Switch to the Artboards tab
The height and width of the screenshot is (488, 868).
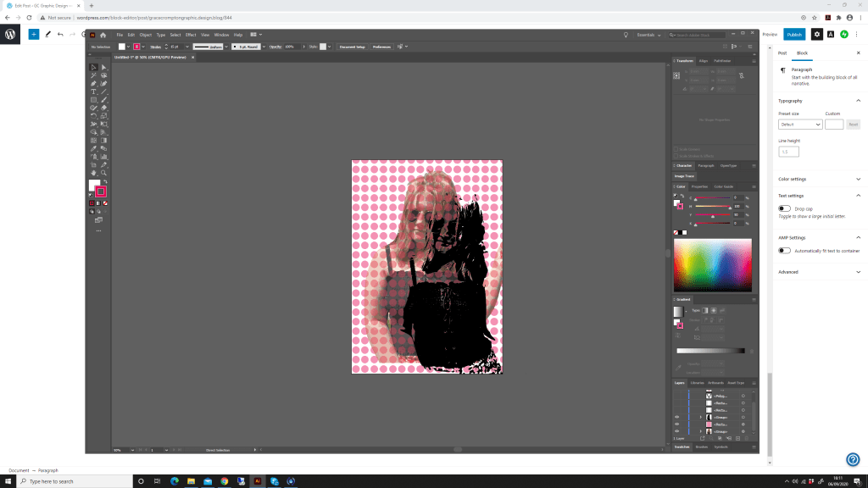pos(714,383)
